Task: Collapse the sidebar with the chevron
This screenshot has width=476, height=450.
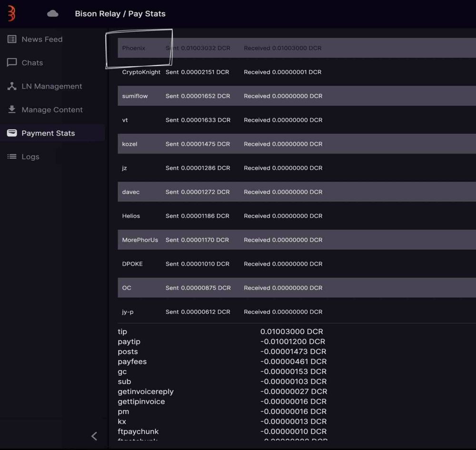Action: coord(94,436)
